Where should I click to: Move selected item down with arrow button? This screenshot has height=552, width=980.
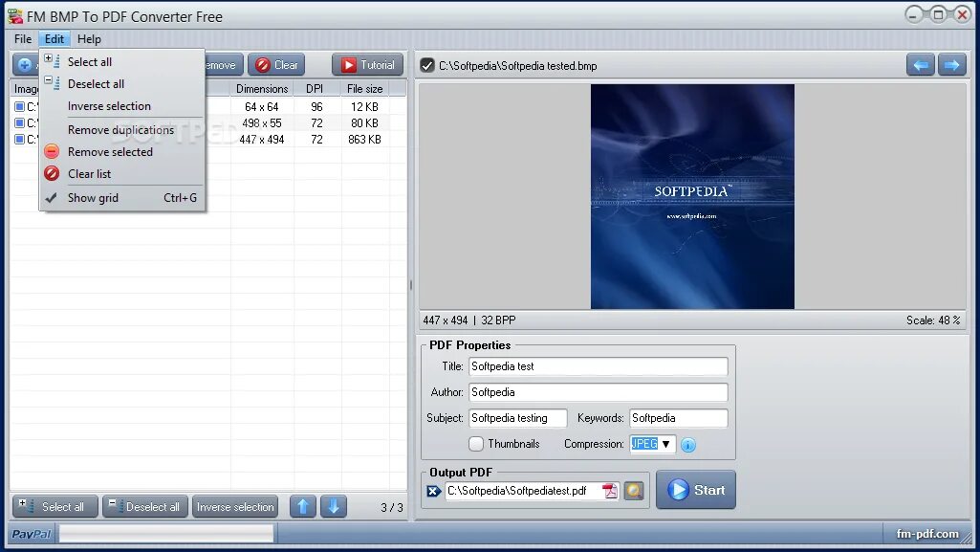[x=334, y=506]
